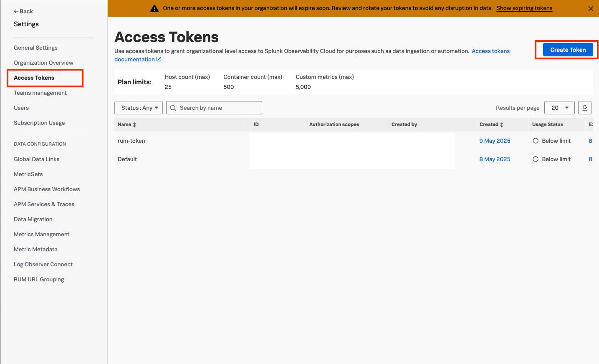Open Access tokens documentation link
The height and width of the screenshot is (364, 599).
pyautogui.click(x=490, y=51)
